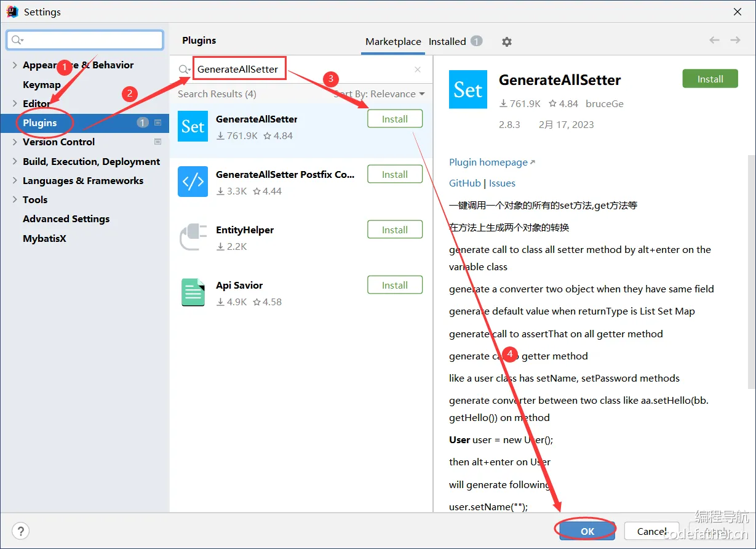The width and height of the screenshot is (756, 549).
Task: Click green Install button in details pane
Action: pos(710,79)
